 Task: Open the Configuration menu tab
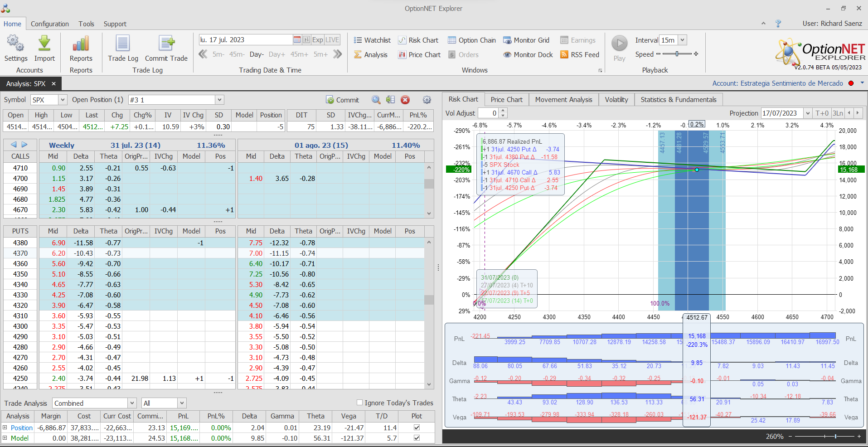50,24
